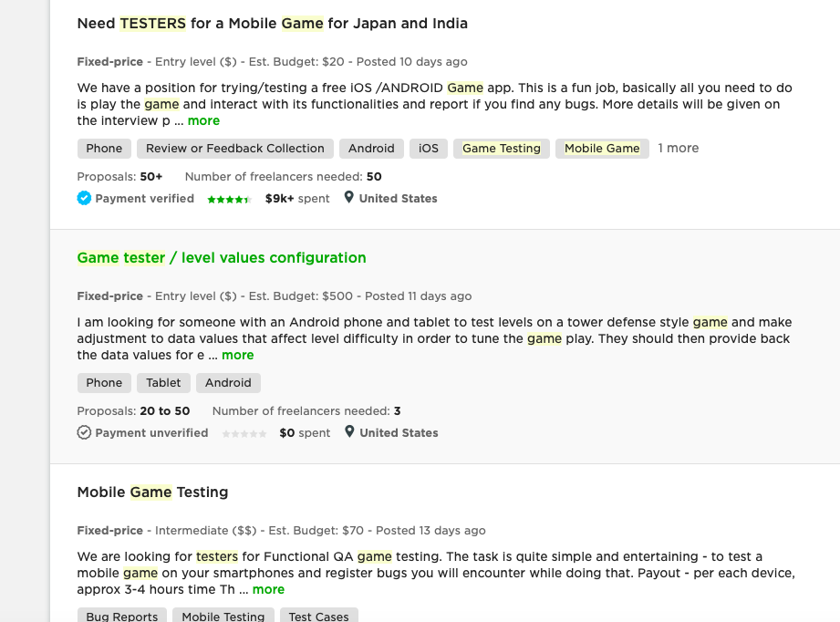Open 'Need TESTERS for a Mobile Game' job

[x=272, y=24]
